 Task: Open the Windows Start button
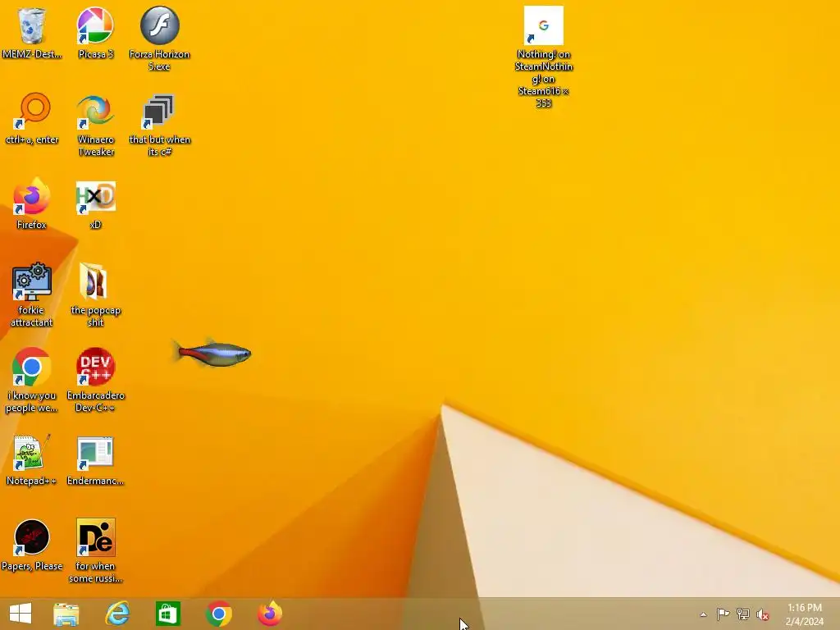point(21,614)
